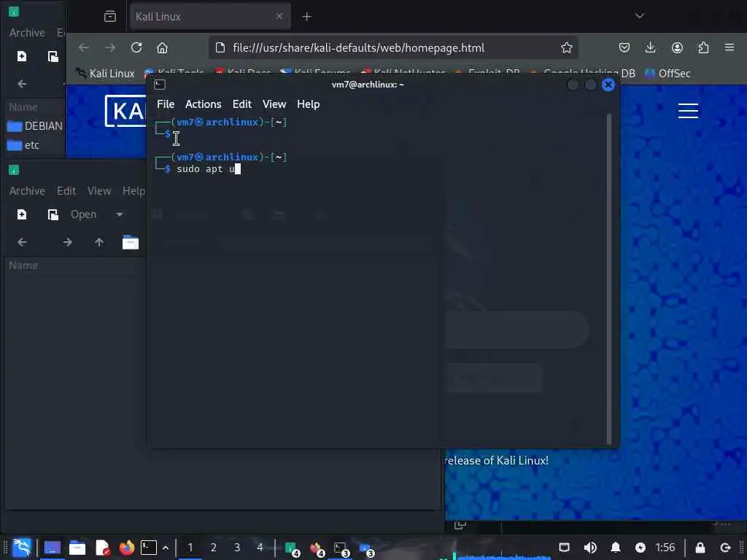Open the Firefox home page icon
747x560 pixels.
pyautogui.click(x=163, y=47)
